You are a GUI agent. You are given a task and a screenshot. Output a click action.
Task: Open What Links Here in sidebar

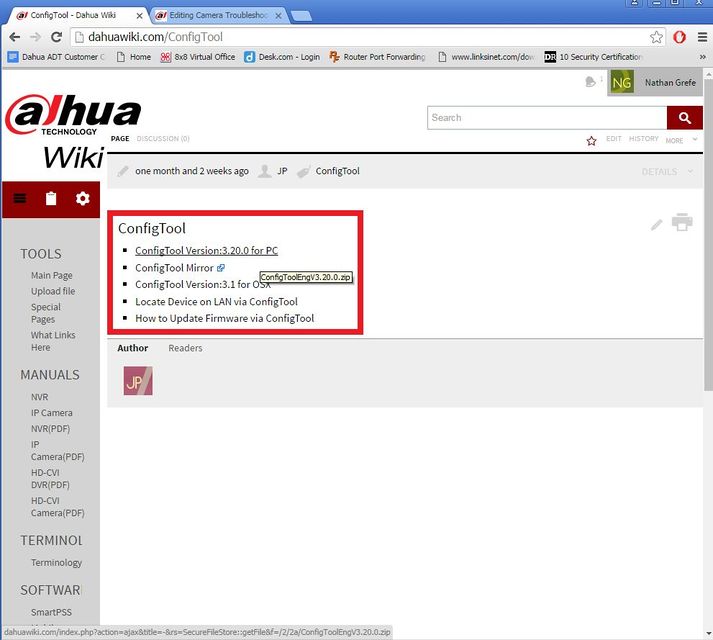pos(53,341)
